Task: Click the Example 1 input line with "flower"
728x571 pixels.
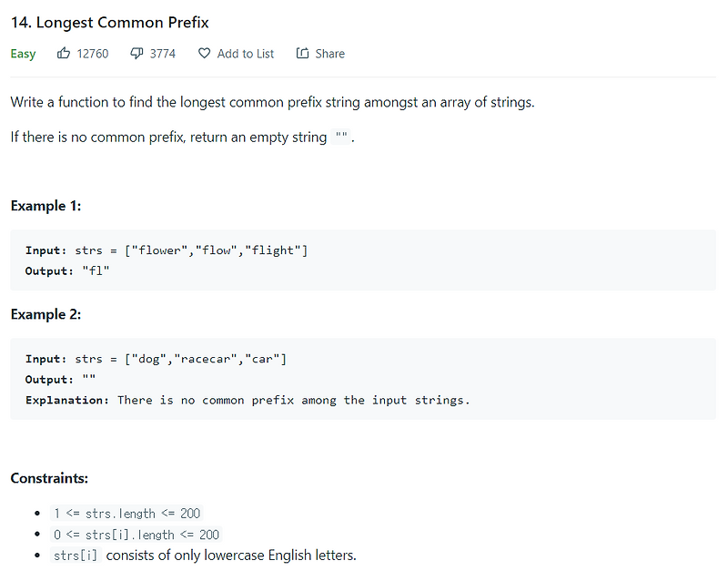Action: [x=167, y=250]
